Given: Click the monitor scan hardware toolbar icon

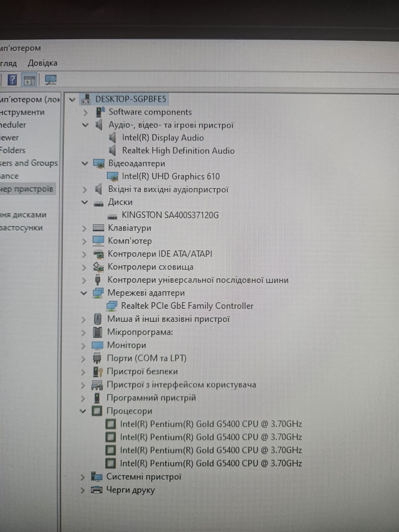Looking at the screenshot, I should (51, 80).
